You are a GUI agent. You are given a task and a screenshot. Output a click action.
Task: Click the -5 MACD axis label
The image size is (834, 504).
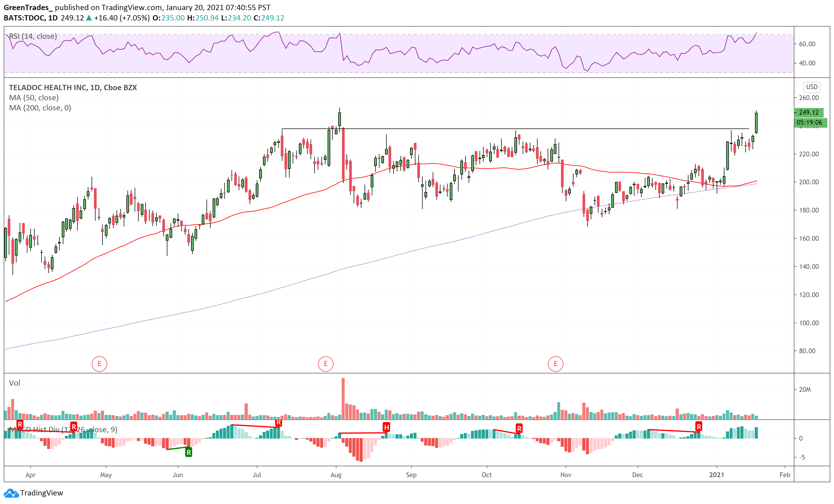(x=802, y=457)
